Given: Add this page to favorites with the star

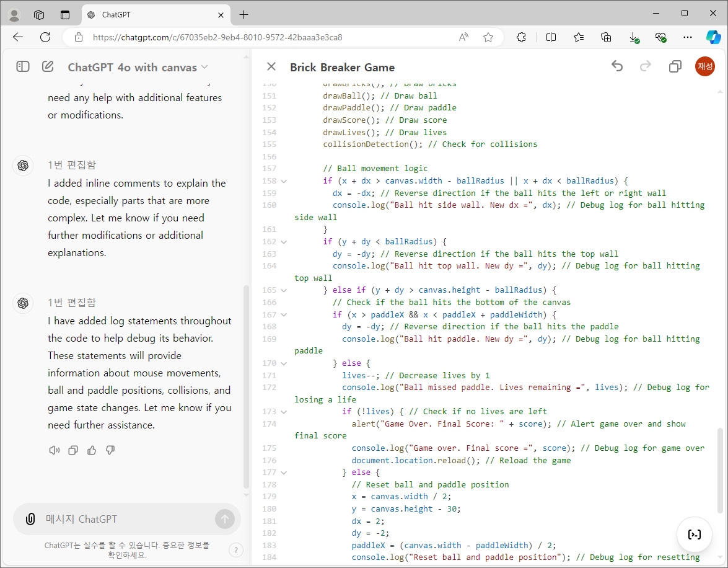Looking at the screenshot, I should click(488, 37).
